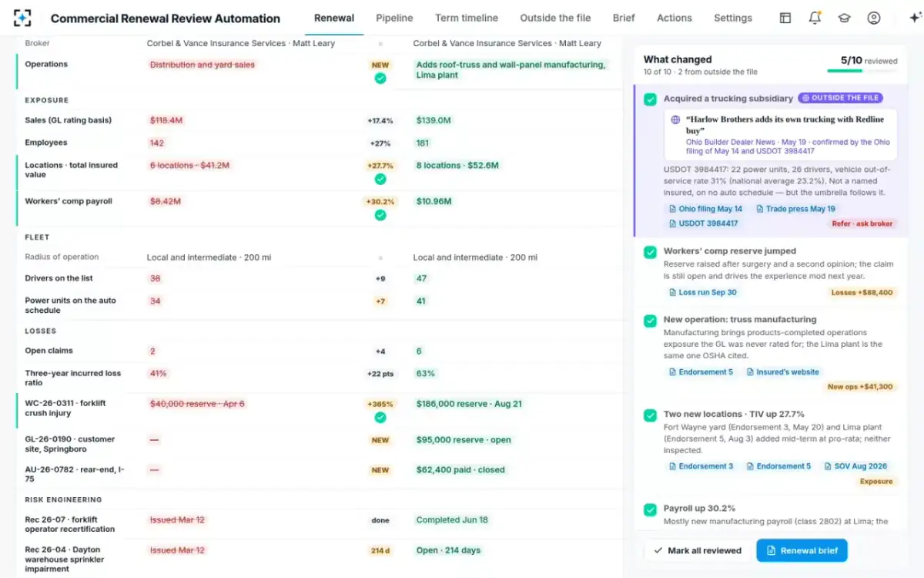Click the 214 d badge
The width and height of the screenshot is (924, 578).
pos(380,550)
